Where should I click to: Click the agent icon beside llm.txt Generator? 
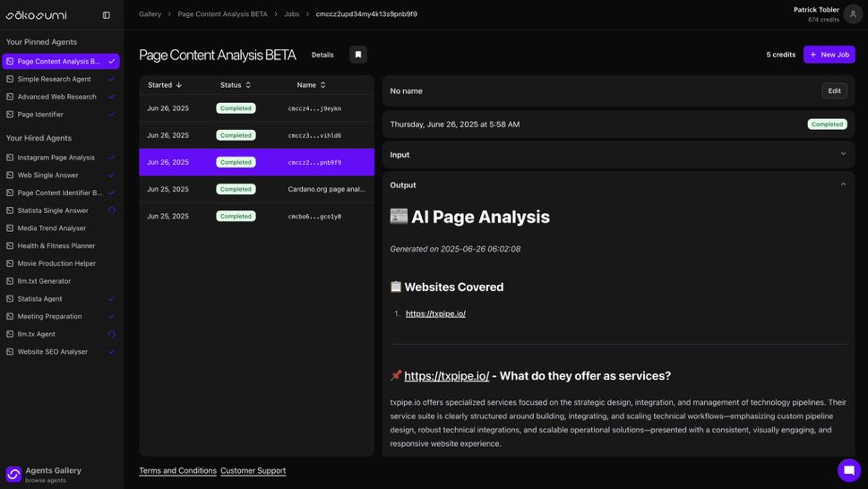coord(10,281)
